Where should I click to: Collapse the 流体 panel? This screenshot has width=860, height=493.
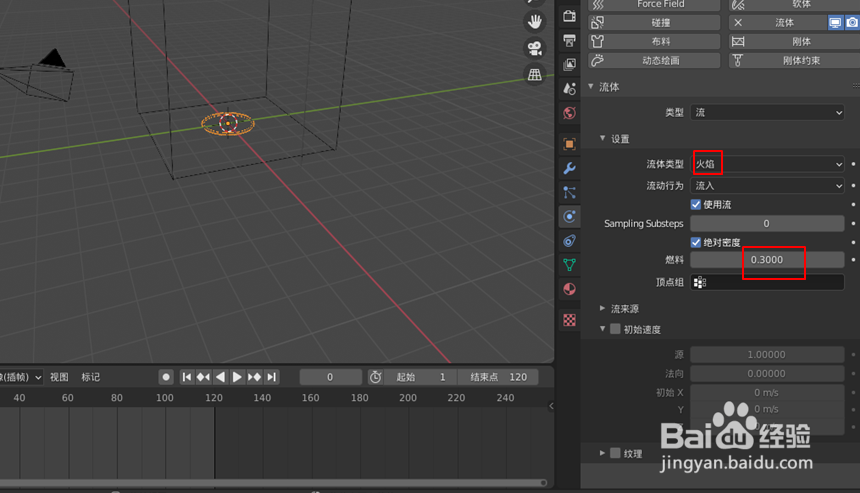591,87
